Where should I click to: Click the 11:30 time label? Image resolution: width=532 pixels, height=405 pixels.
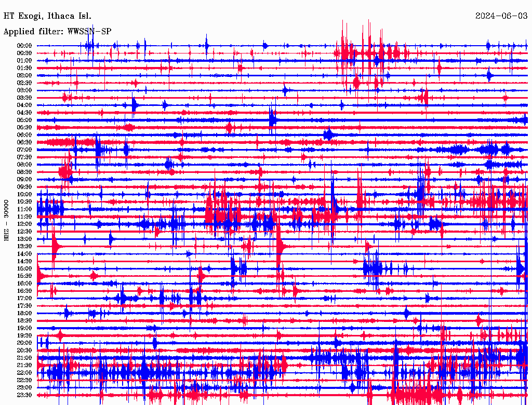24,217
